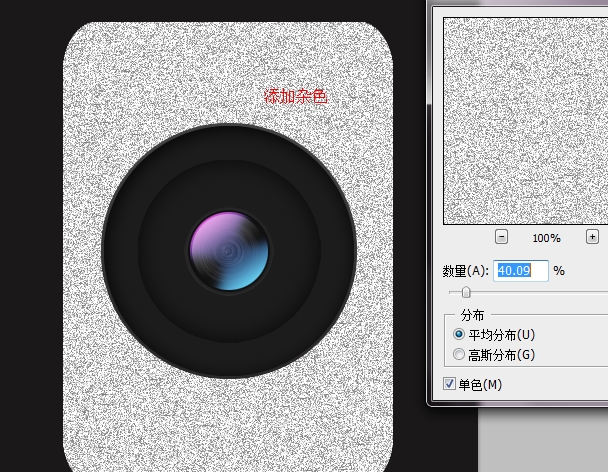This screenshot has height=472, width=608.
Task: Click the plus zoom-in button under preview
Action: [x=592, y=237]
